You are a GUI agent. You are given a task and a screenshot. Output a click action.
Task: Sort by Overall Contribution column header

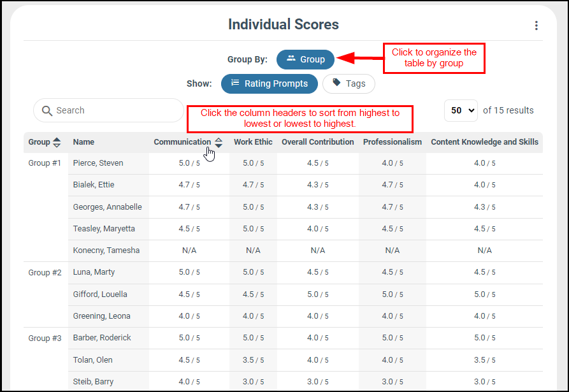click(317, 142)
